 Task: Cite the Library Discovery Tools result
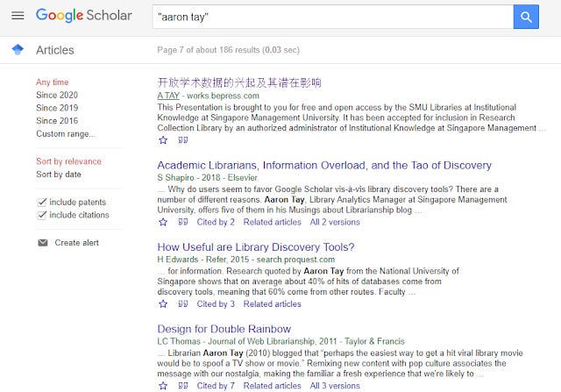click(183, 304)
